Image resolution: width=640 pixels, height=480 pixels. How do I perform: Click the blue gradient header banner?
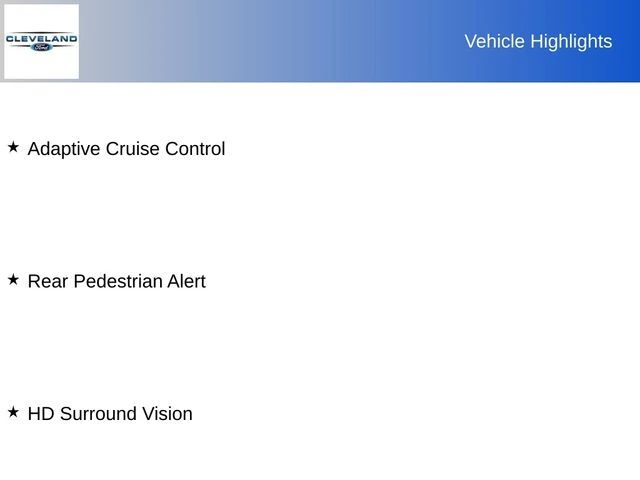click(300, 41)
